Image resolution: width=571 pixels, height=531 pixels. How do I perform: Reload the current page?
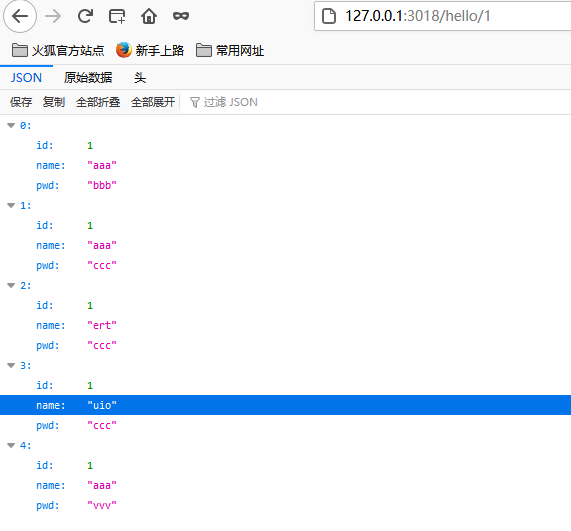tap(85, 16)
